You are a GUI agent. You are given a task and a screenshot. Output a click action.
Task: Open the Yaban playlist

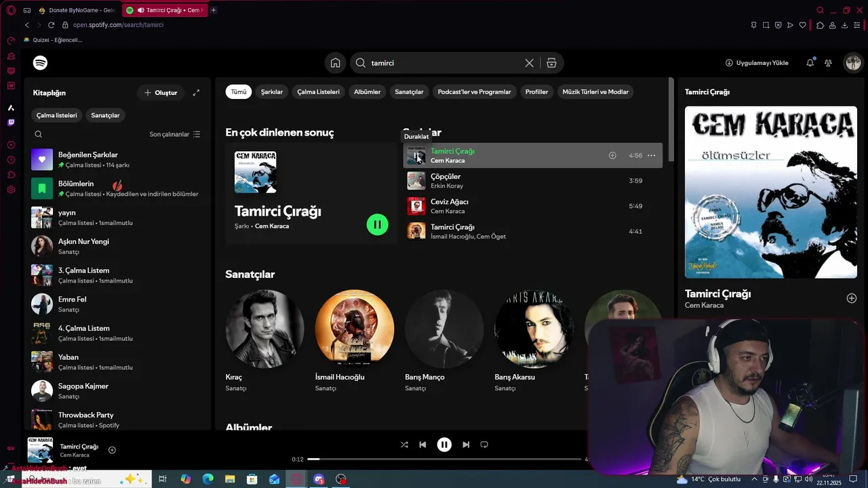click(x=117, y=362)
